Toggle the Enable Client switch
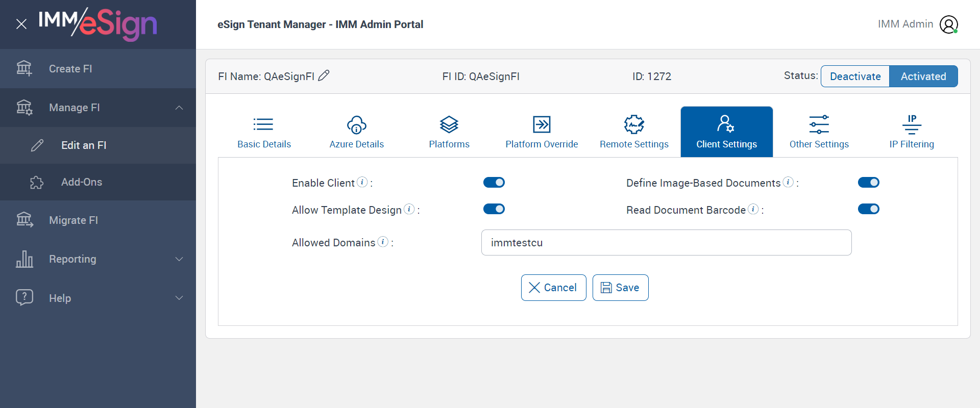 [494, 183]
